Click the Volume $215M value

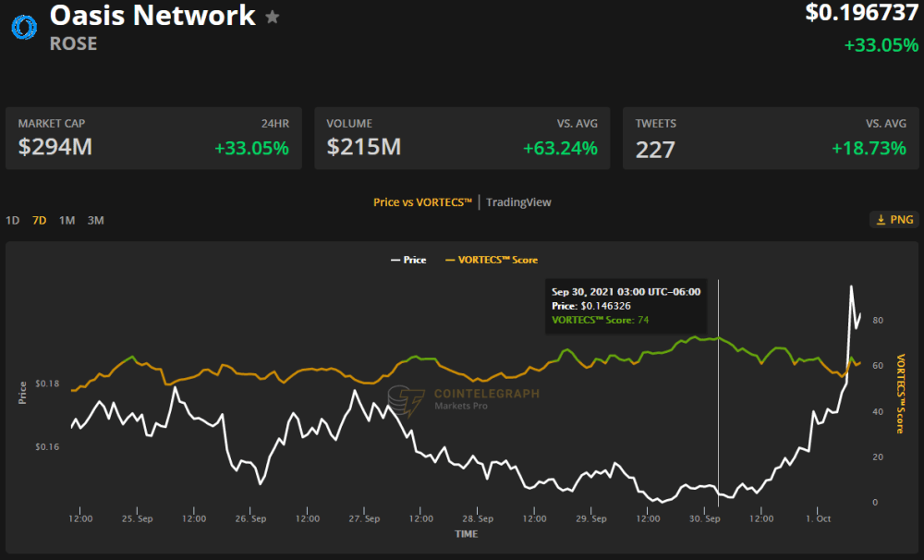pos(363,147)
